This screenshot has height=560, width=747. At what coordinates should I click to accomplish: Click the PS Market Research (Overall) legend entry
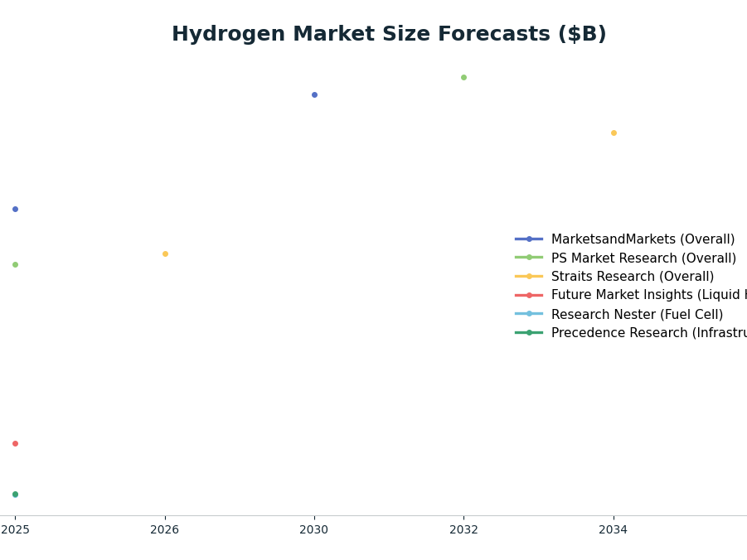[625, 258]
